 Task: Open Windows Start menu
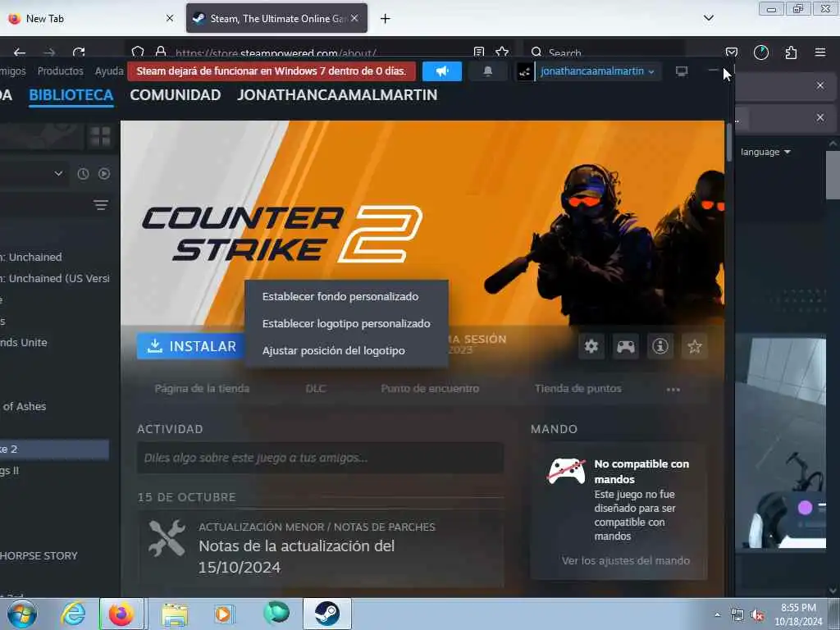click(x=22, y=614)
